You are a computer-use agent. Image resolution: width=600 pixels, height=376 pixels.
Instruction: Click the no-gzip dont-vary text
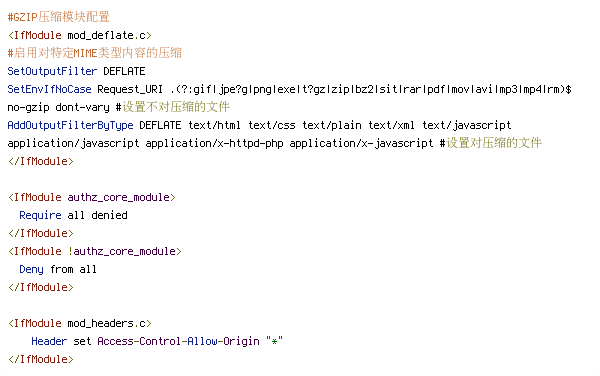(x=58, y=107)
